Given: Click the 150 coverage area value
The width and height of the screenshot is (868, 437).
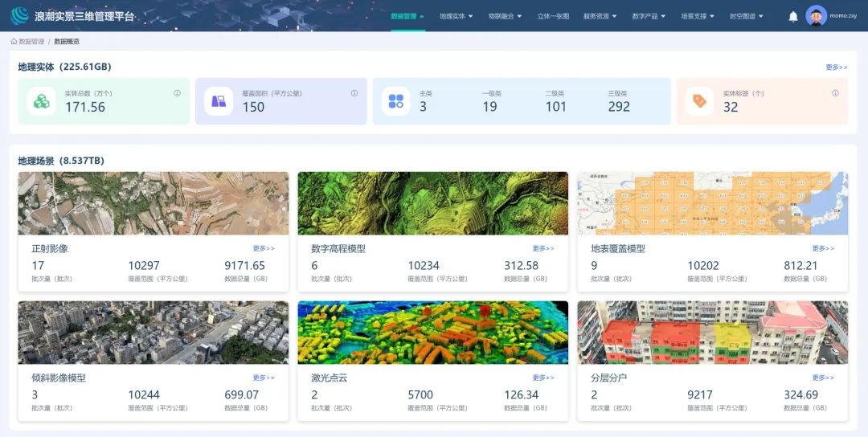Looking at the screenshot, I should pyautogui.click(x=253, y=108).
